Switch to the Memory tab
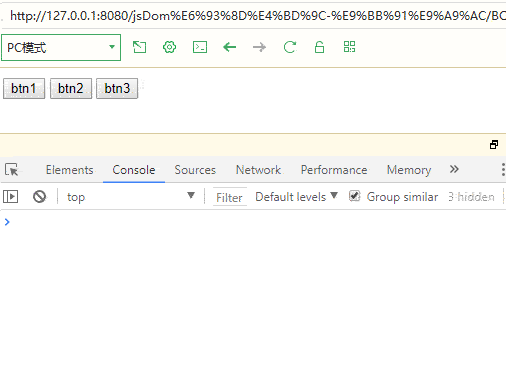This screenshot has width=506, height=386. tap(409, 170)
